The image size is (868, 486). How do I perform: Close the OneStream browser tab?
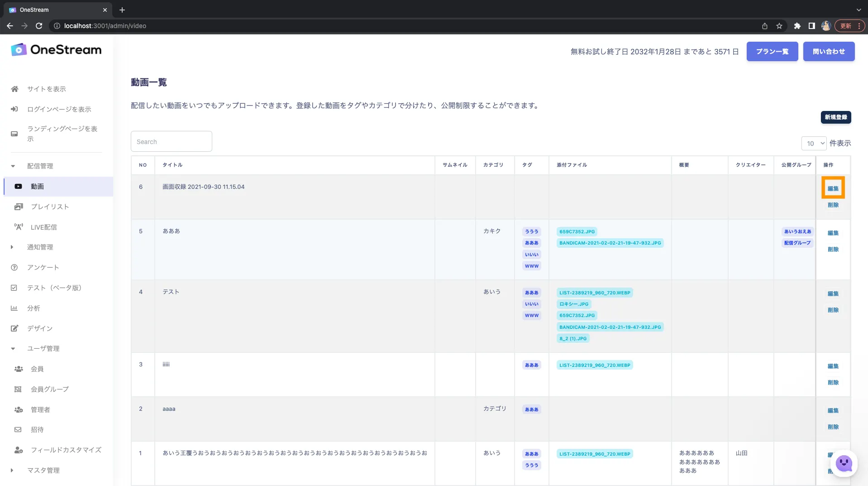tap(105, 10)
